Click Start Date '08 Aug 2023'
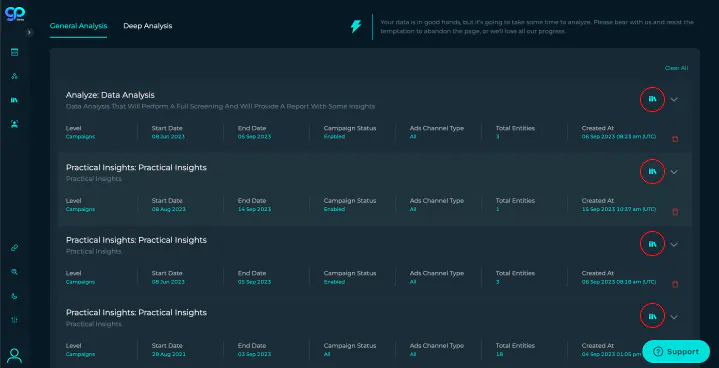The height and width of the screenshot is (368, 719). tap(169, 209)
